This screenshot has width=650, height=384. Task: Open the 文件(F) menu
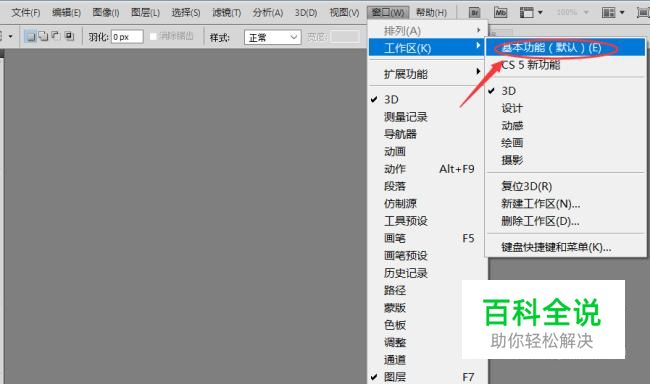25,12
